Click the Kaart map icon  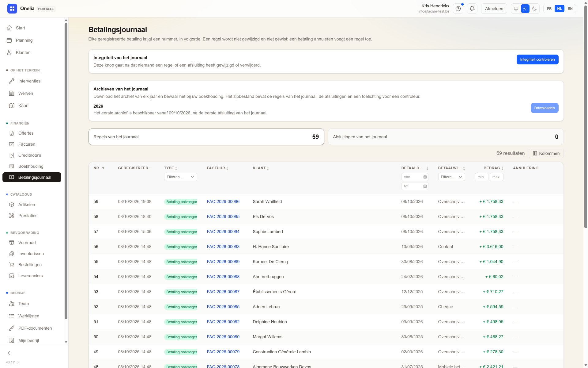point(12,105)
